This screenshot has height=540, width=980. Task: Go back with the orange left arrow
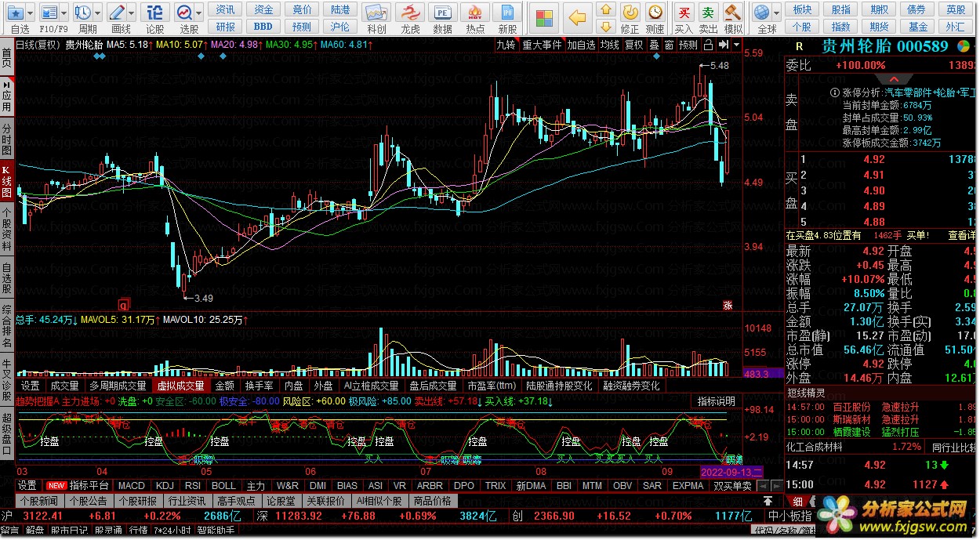(x=578, y=17)
